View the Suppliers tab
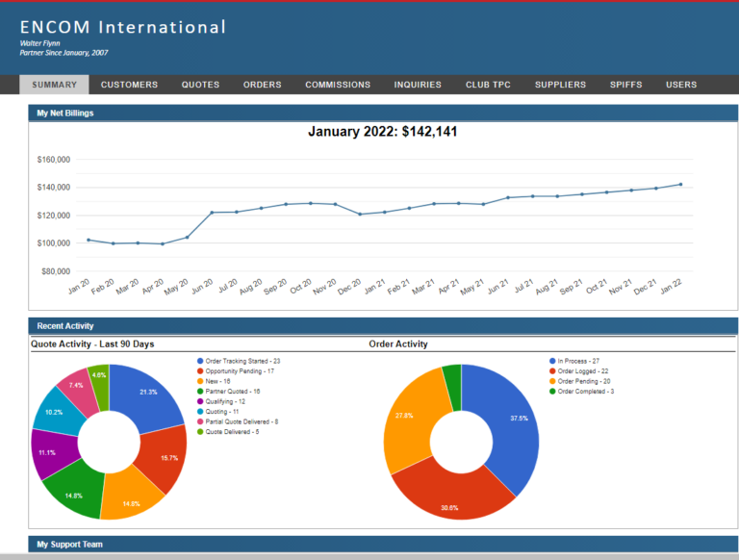The width and height of the screenshot is (739, 560). point(560,85)
